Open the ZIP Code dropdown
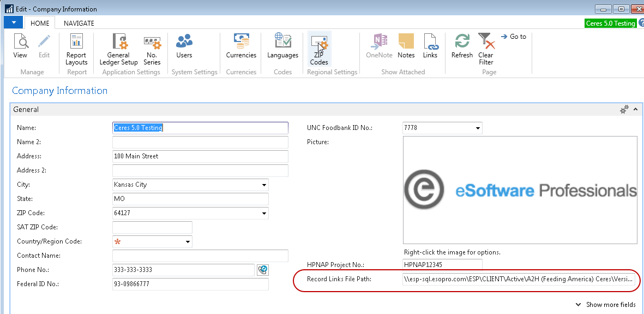 [x=264, y=214]
